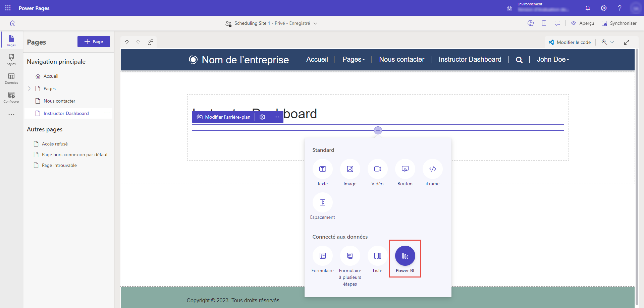The width and height of the screenshot is (644, 308).
Task: Expand editor to full screen
Action: 627,42
